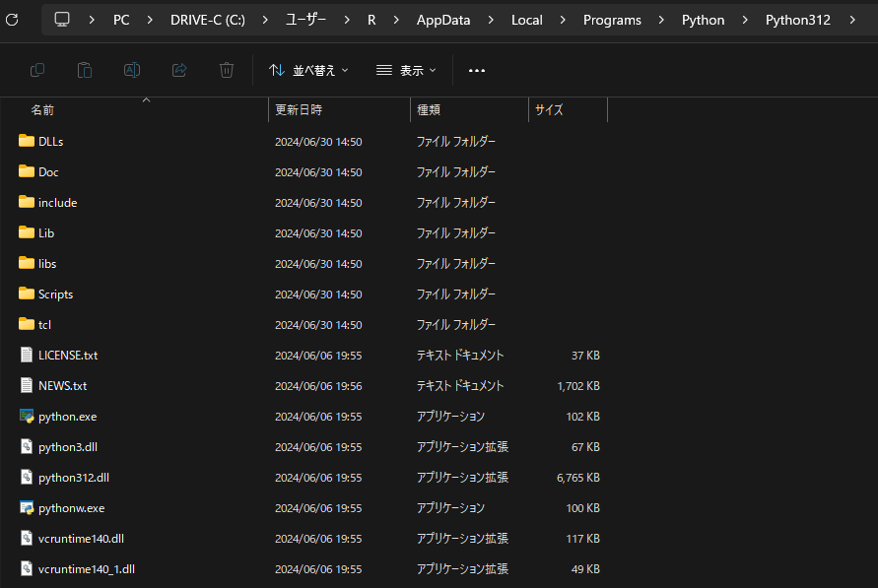Image resolution: width=878 pixels, height=588 pixels.
Task: Go to Programs in address bar
Action: click(612, 20)
